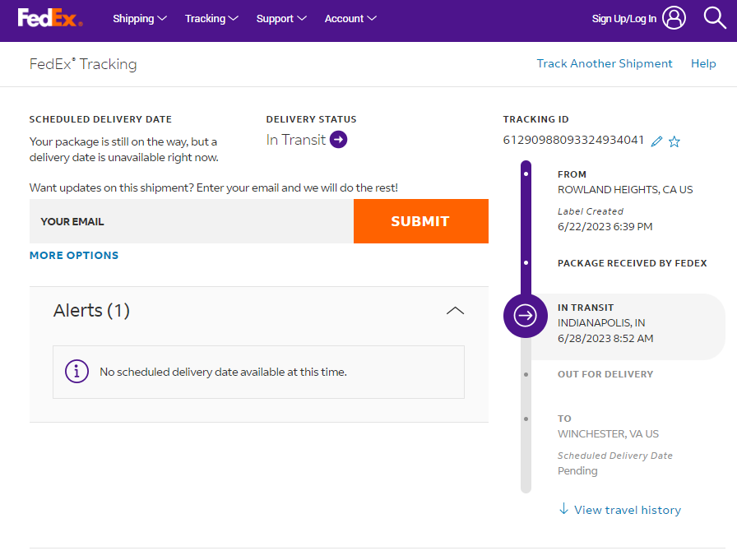Click the user profile avatar icon
This screenshot has width=737, height=560.
click(674, 18)
